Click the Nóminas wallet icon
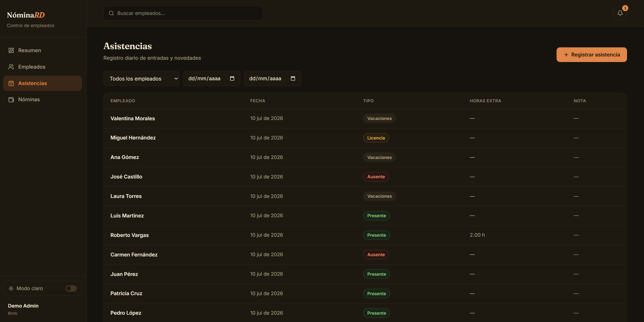644x322 pixels. tap(11, 99)
